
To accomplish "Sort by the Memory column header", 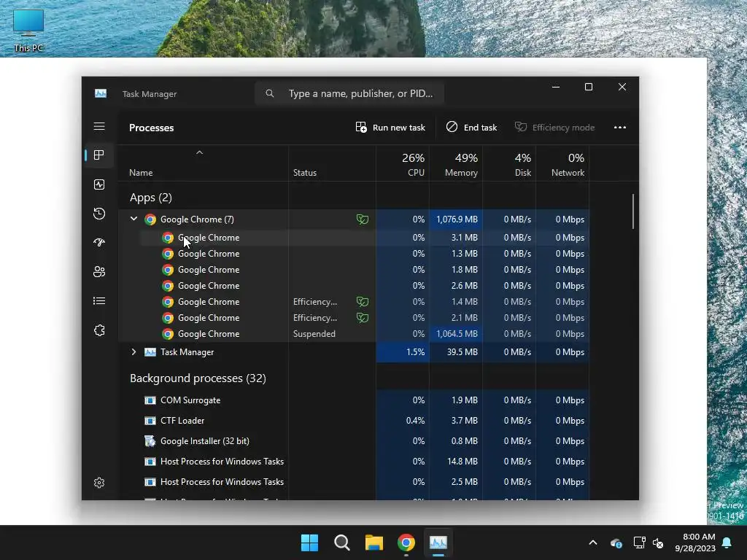I will coord(456,164).
